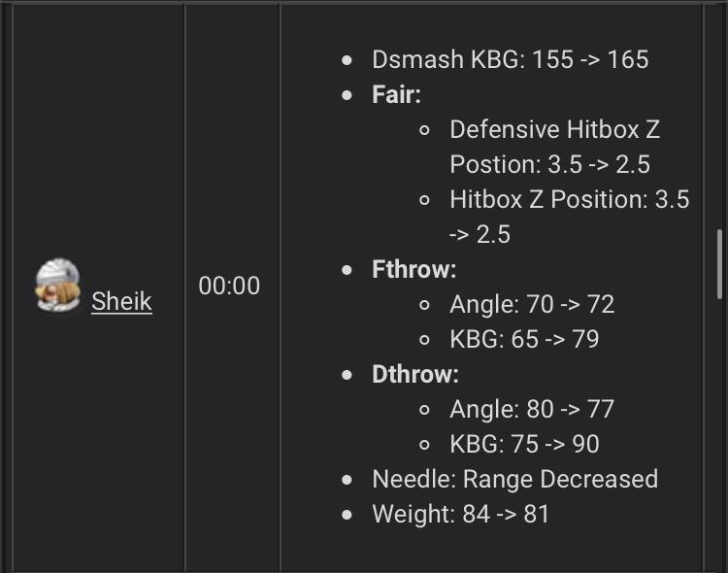Click the bold Fair heading

[396, 95]
